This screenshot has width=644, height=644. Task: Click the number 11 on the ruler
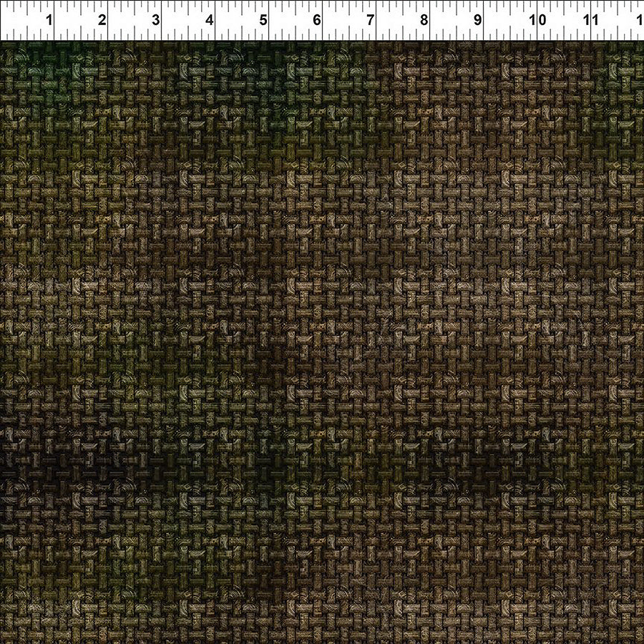(590, 19)
